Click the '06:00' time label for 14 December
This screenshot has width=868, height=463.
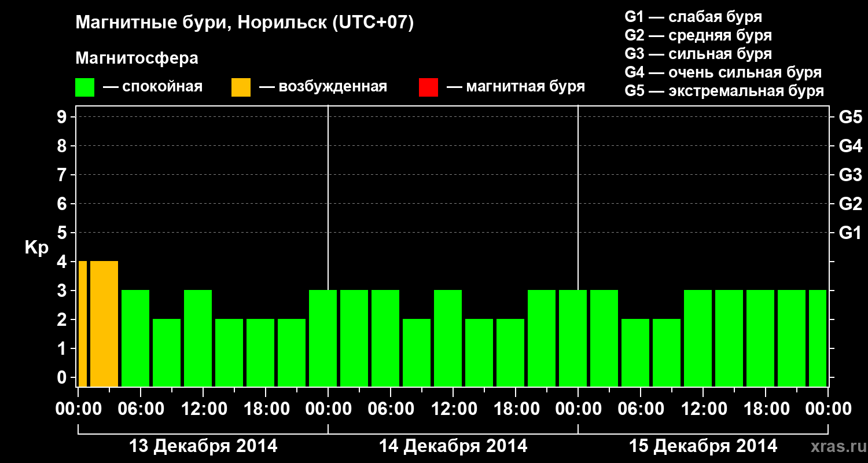[x=391, y=409]
